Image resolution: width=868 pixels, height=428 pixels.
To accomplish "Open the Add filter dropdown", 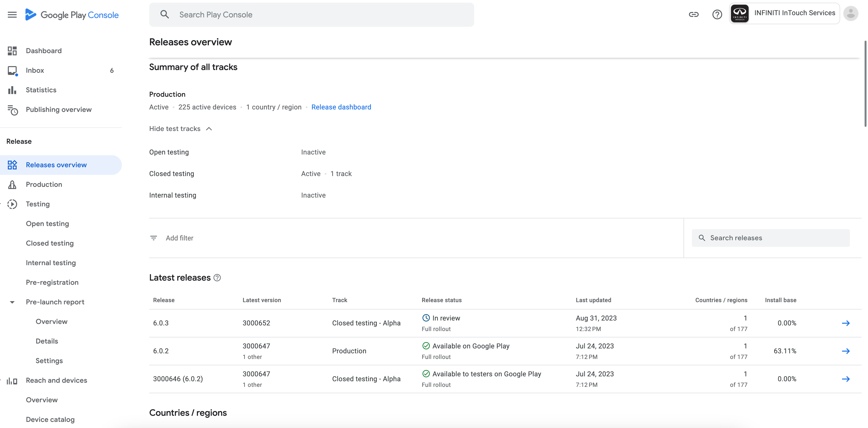I will click(x=171, y=238).
